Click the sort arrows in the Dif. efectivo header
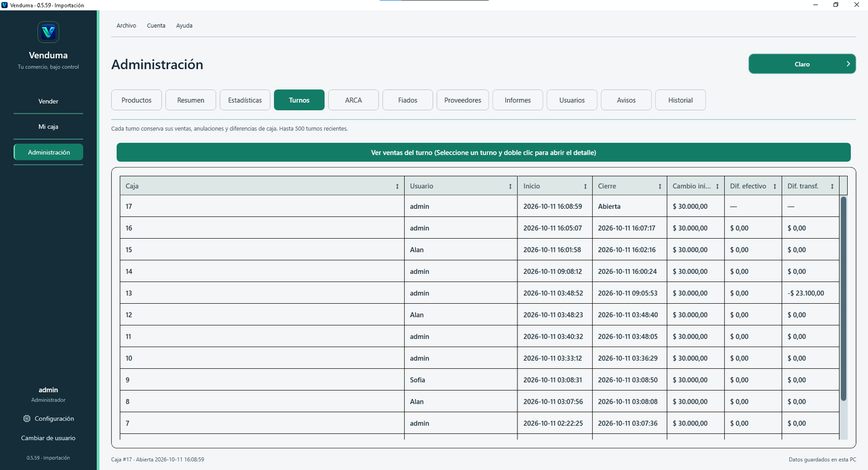 (x=774, y=186)
